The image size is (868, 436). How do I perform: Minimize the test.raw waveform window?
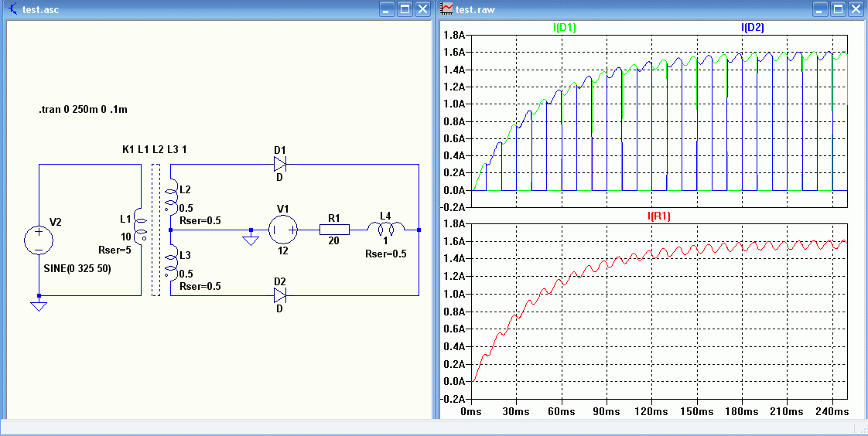[821, 9]
